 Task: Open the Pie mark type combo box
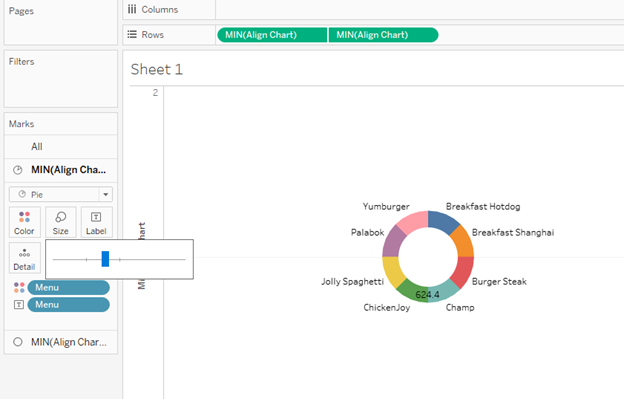click(x=61, y=195)
